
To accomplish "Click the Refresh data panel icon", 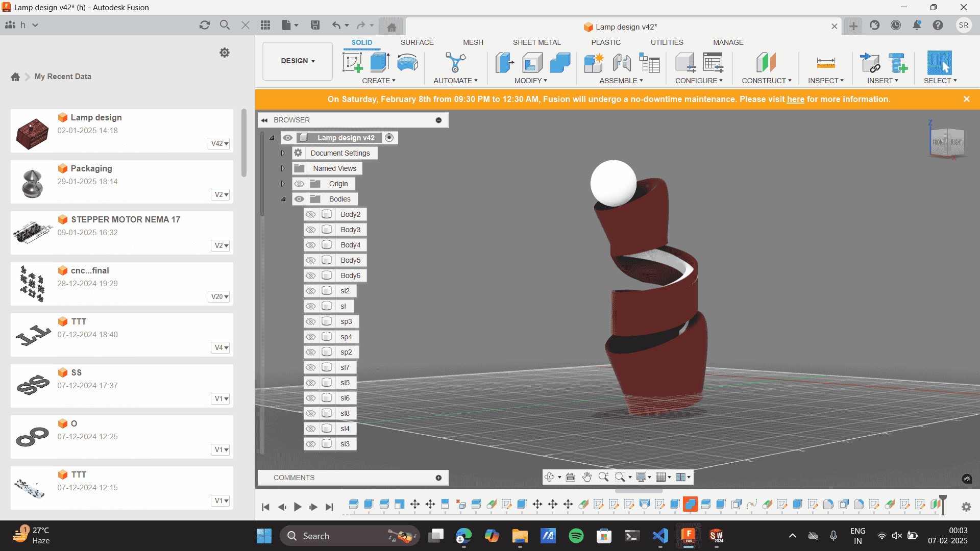I will pyautogui.click(x=205, y=25).
